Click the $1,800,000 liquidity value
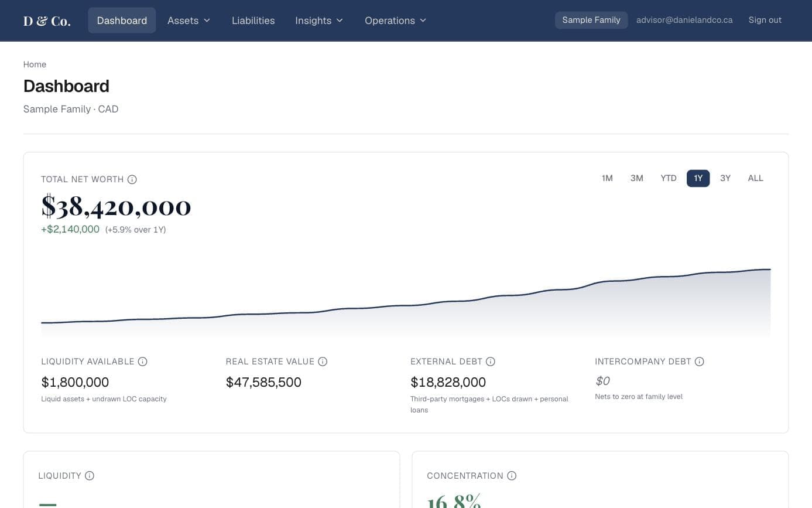Screen dimensions: 812x508 [x=75, y=383]
